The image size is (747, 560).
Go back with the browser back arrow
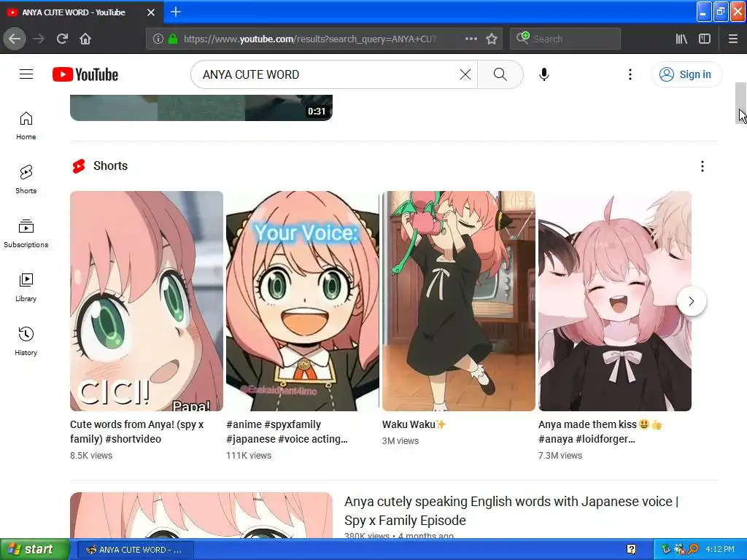click(15, 39)
